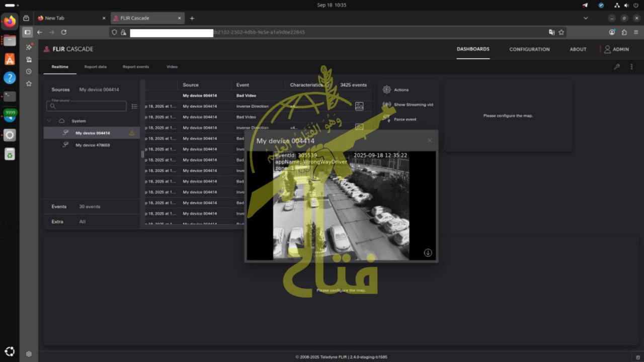This screenshot has width=644, height=362.
Task: Switch to the Report events tab
Action: [x=136, y=67]
